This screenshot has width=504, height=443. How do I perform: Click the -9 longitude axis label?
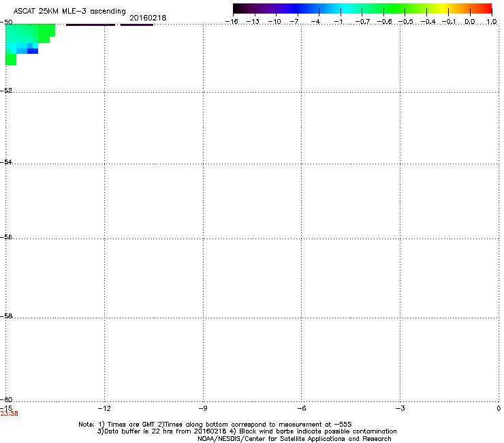point(202,408)
